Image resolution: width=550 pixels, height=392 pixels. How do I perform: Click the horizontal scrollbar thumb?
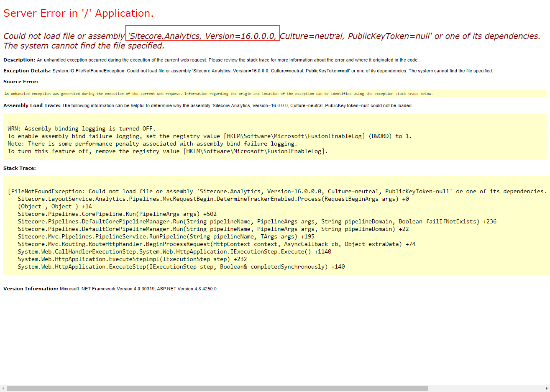pyautogui.click(x=217, y=389)
